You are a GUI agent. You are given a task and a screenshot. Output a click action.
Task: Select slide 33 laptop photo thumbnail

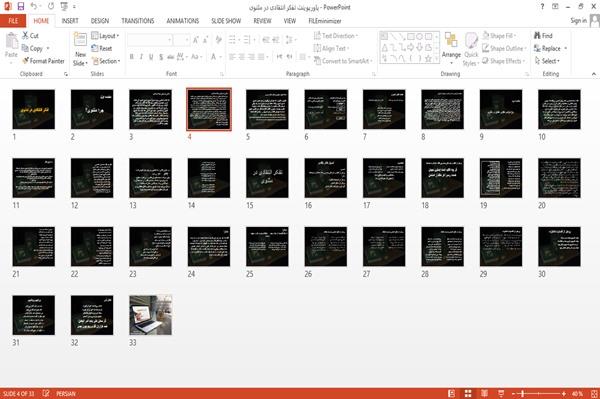tap(150, 315)
